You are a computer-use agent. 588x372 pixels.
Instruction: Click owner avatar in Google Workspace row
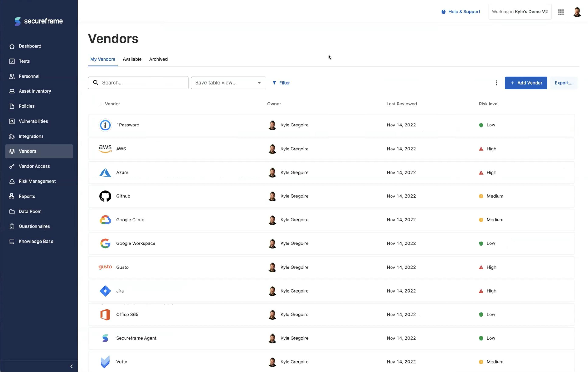[x=272, y=243]
